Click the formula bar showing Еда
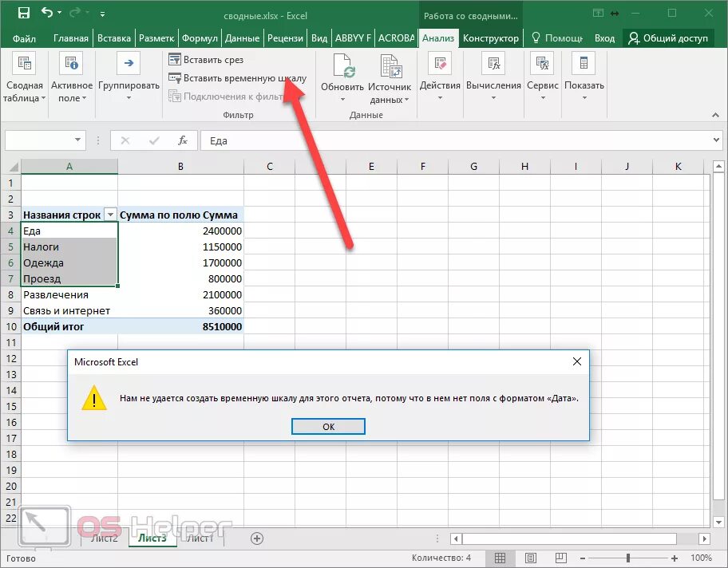This screenshot has width=728, height=568. [455, 140]
